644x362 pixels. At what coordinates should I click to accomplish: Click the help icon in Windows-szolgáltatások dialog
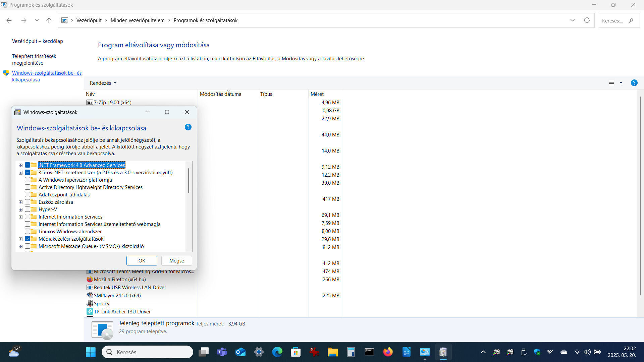point(188,127)
